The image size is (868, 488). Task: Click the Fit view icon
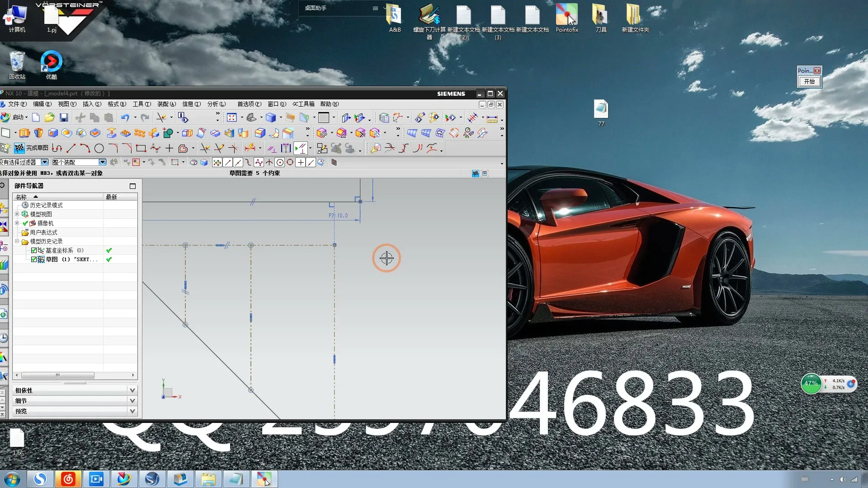point(231,118)
